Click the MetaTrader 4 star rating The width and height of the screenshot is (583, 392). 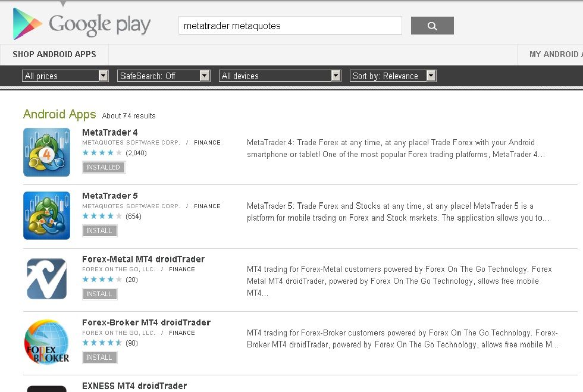point(102,152)
